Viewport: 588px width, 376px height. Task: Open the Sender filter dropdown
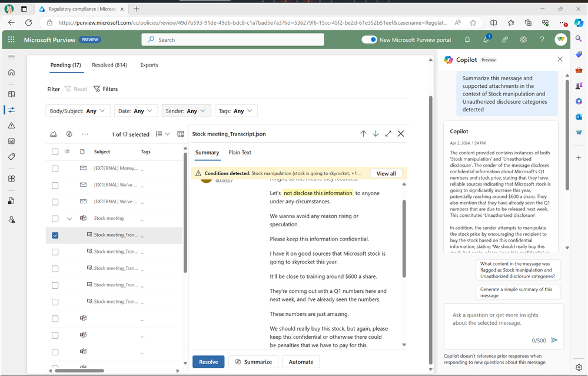click(186, 111)
